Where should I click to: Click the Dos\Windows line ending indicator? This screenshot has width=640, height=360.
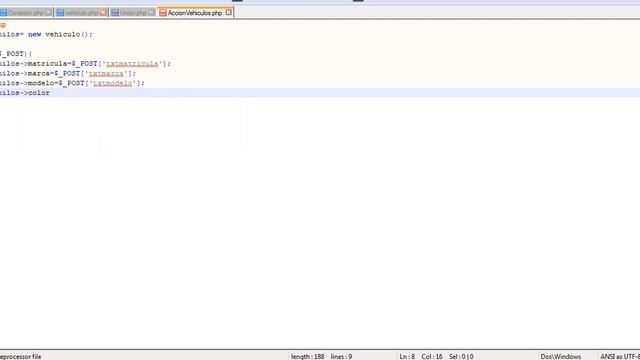(561, 356)
